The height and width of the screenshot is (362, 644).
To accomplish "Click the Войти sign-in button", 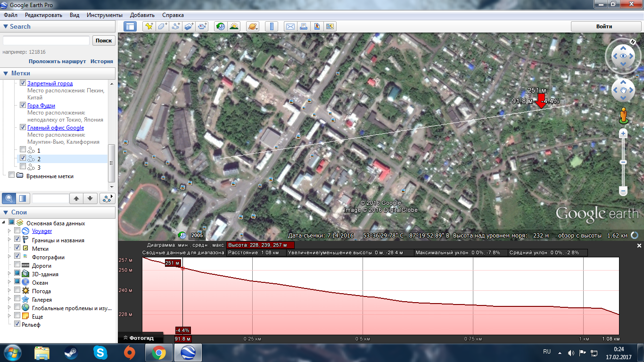I will (x=604, y=26).
